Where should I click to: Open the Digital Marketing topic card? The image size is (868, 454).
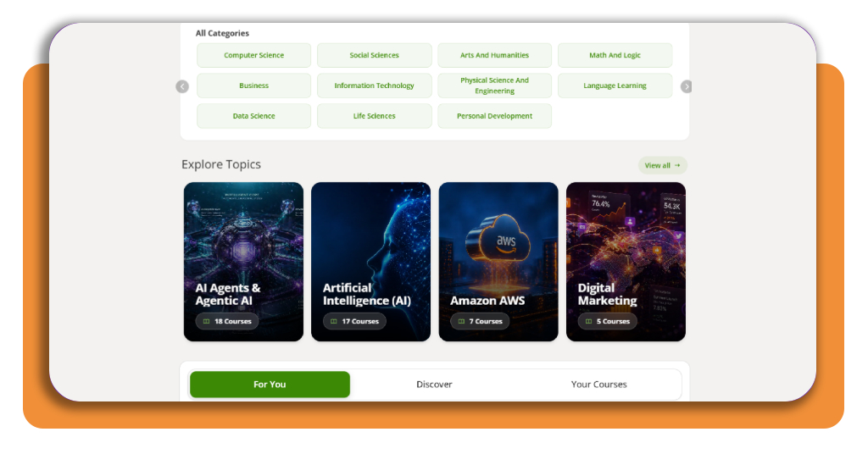[x=626, y=262]
